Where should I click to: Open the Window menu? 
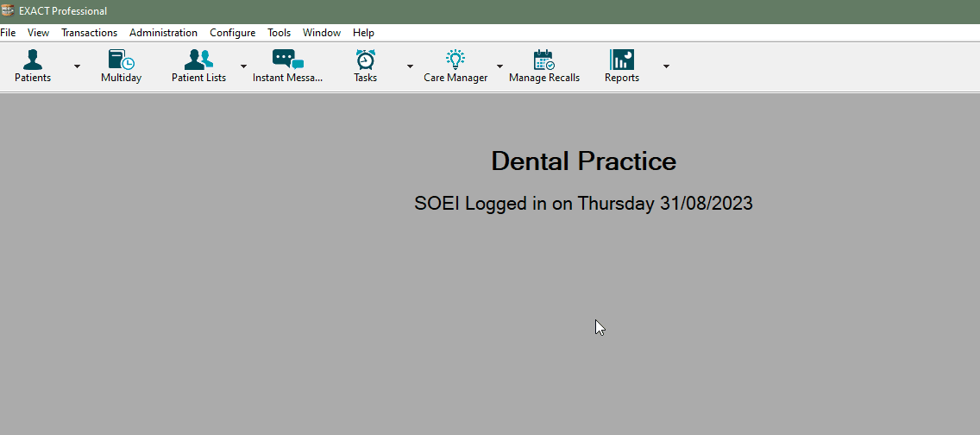(x=322, y=33)
